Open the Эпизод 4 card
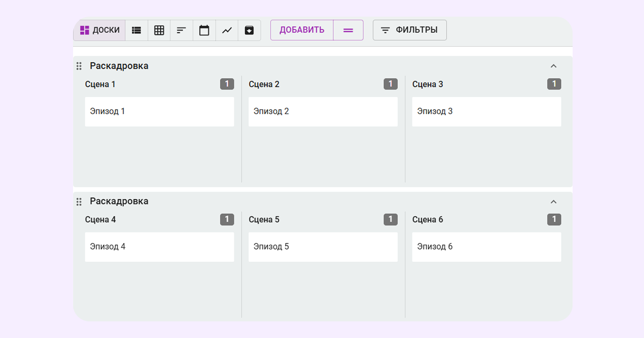The width and height of the screenshot is (644, 338). 159,247
